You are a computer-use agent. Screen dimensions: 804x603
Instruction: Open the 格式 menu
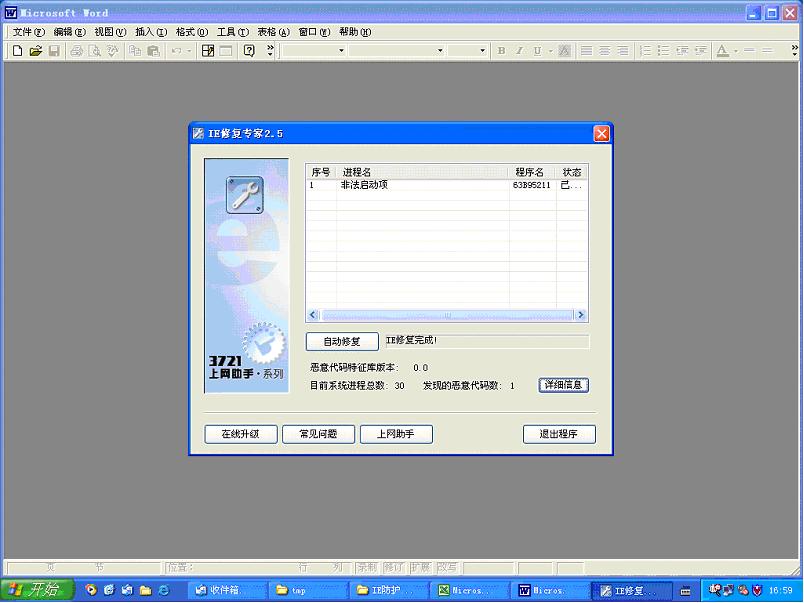point(192,32)
